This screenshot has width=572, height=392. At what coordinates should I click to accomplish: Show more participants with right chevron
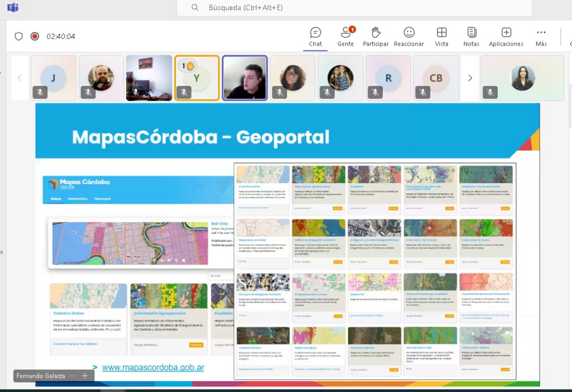point(470,78)
